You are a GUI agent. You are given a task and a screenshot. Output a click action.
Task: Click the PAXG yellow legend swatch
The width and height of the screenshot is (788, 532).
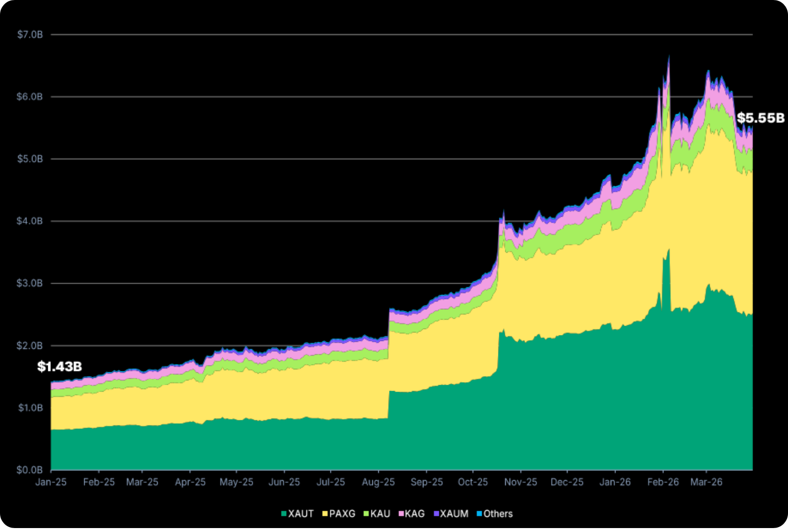(325, 514)
